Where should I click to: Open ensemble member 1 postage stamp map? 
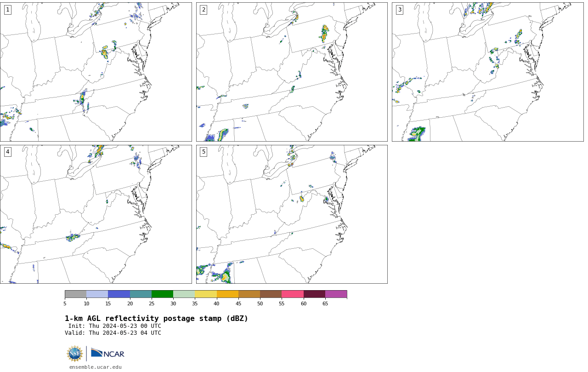tap(96, 72)
